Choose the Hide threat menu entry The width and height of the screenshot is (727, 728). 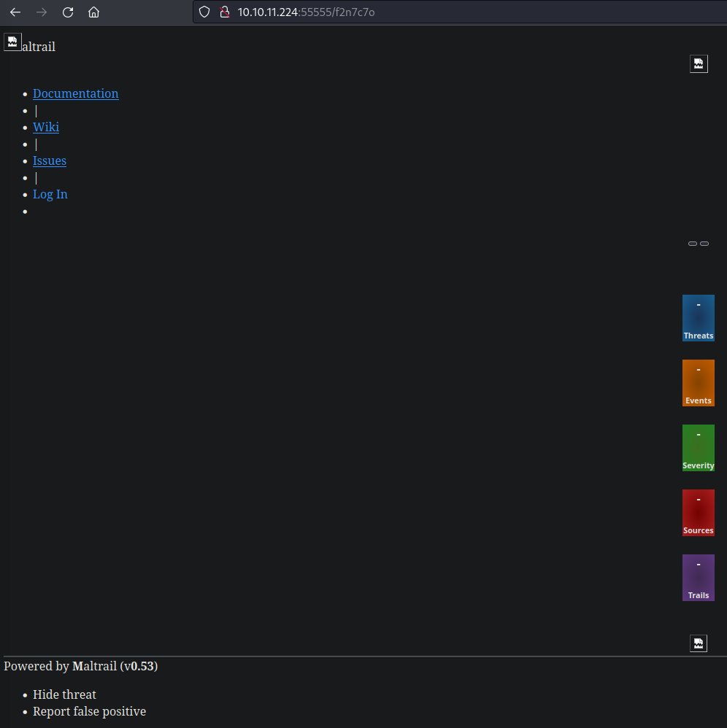(x=64, y=694)
